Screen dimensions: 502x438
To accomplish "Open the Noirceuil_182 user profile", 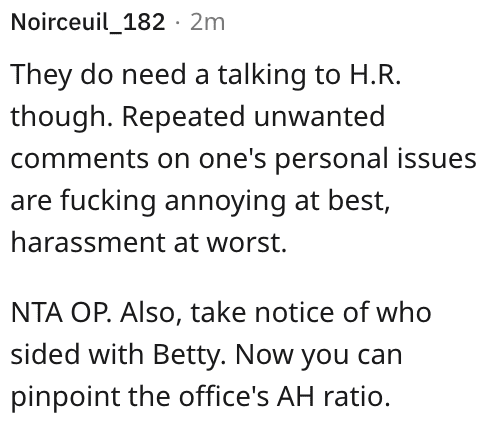I will pos(88,22).
